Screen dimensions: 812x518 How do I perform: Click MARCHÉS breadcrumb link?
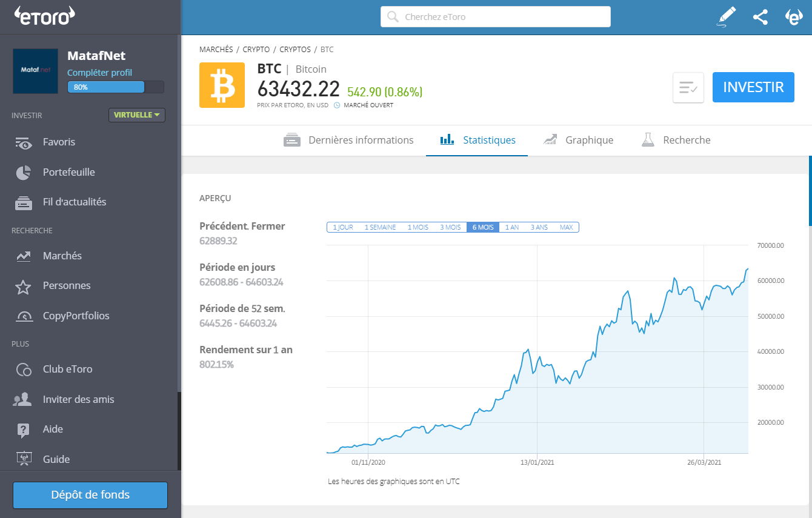[x=216, y=50]
